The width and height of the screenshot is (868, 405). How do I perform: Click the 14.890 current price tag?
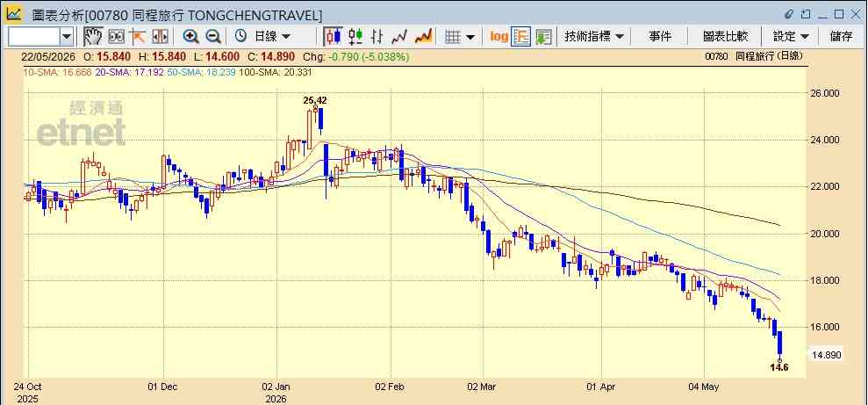point(826,355)
